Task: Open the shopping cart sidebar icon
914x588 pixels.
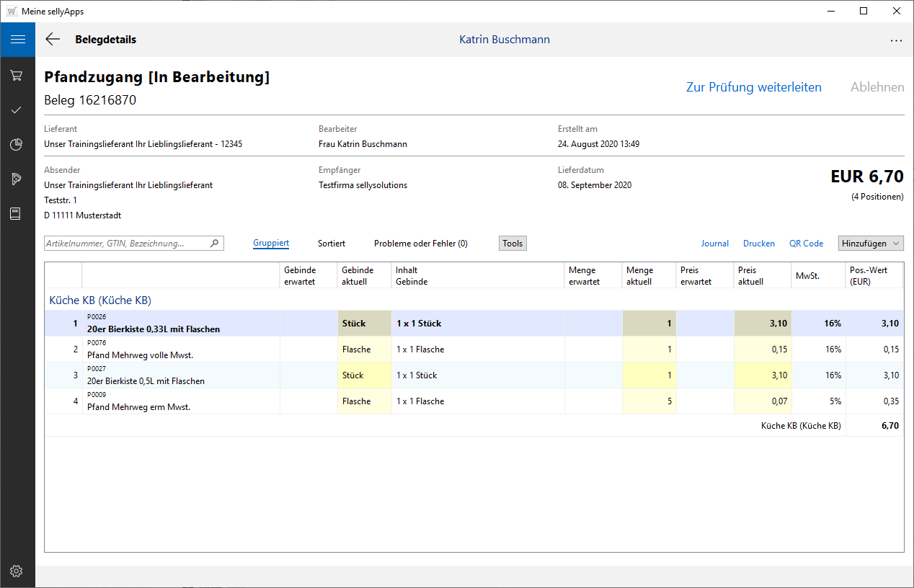Action: click(x=17, y=75)
